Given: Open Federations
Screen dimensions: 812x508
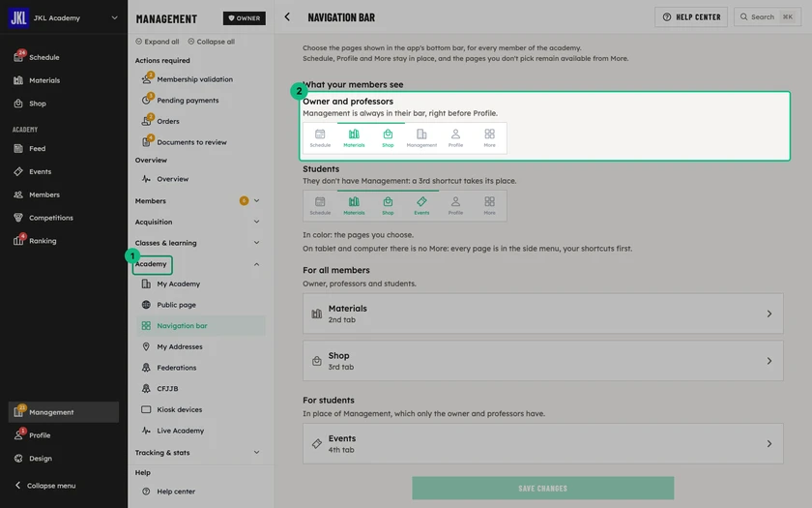Looking at the screenshot, I should click(201, 368).
